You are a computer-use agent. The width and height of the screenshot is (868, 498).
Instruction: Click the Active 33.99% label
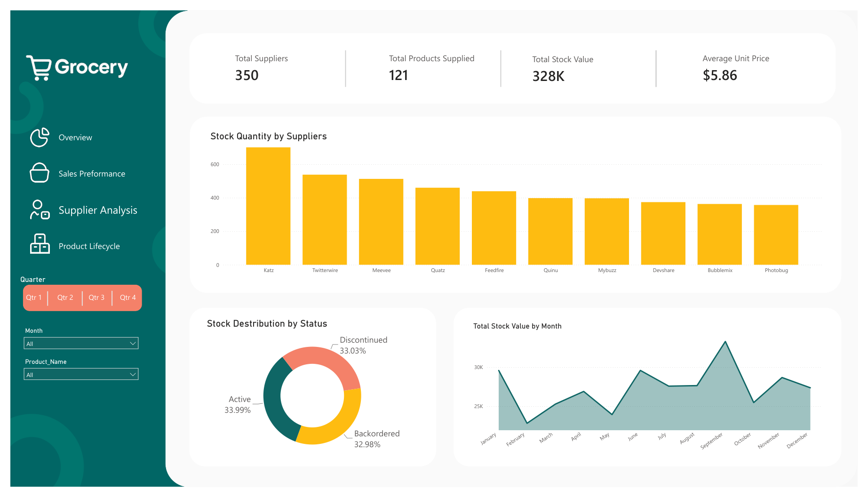click(x=238, y=404)
